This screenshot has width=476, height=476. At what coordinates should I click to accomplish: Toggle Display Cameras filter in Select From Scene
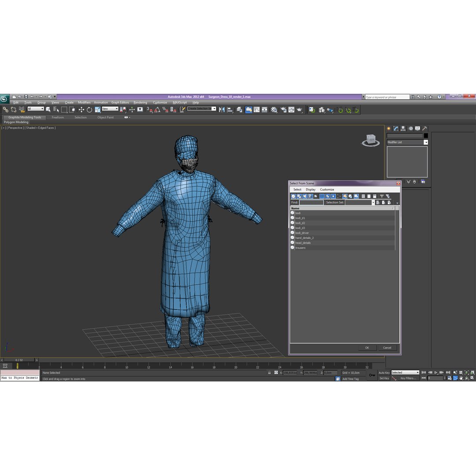[x=311, y=196]
